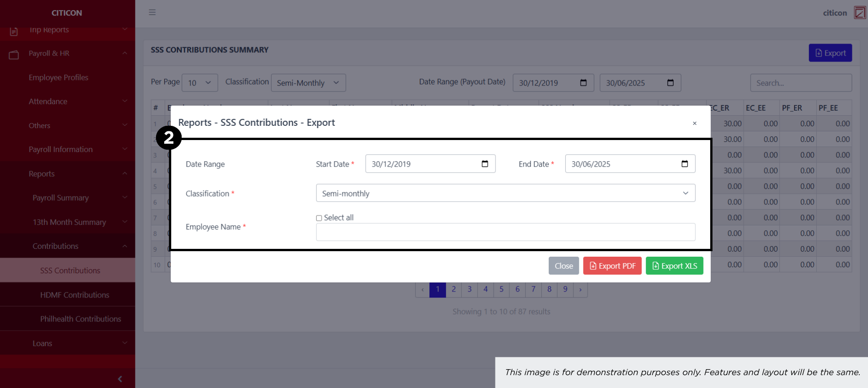Expand the Payroll Summary submenu
868x388 pixels.
(x=125, y=197)
